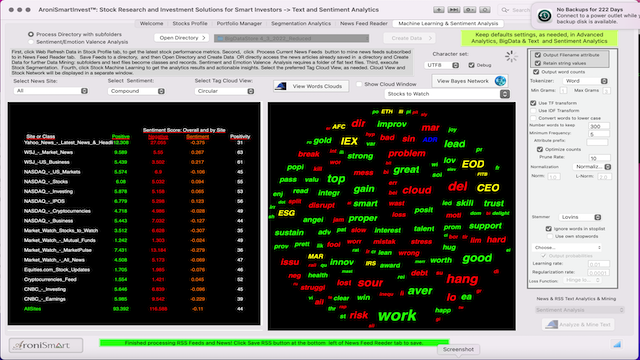Select Process Directory with subfolders radio

(31, 34)
